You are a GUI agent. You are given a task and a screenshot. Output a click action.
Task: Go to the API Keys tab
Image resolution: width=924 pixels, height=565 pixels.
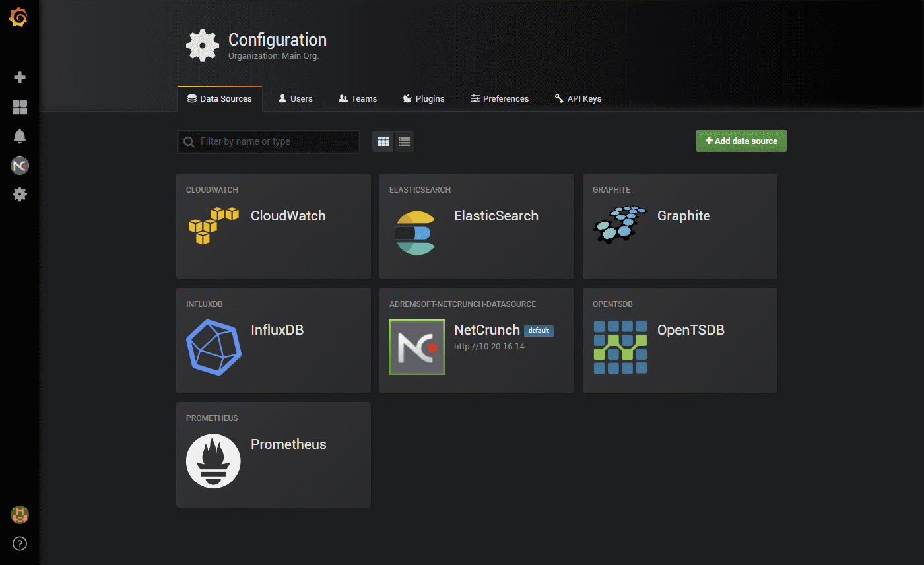pyautogui.click(x=578, y=98)
